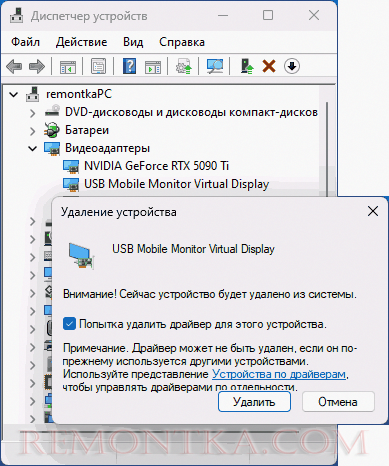Image resolution: width=389 pixels, height=466 pixels.
Task: Open the Справка menu
Action: (x=182, y=42)
